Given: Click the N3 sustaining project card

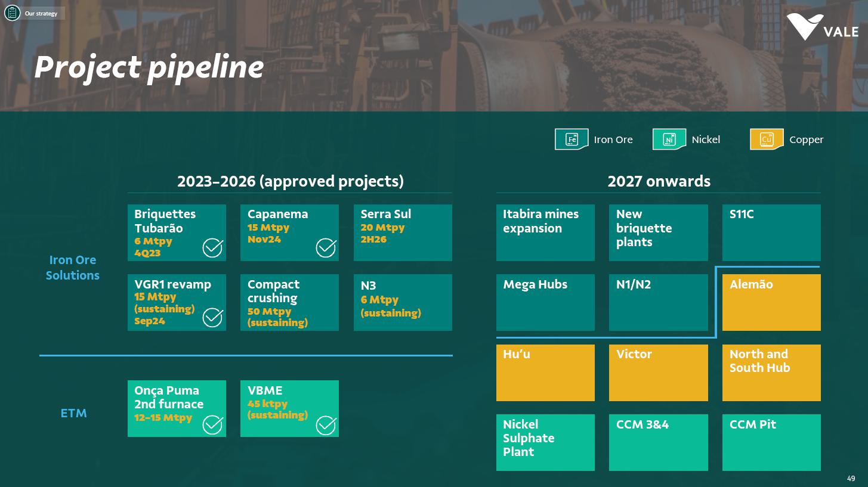Looking at the screenshot, I should (x=403, y=302).
